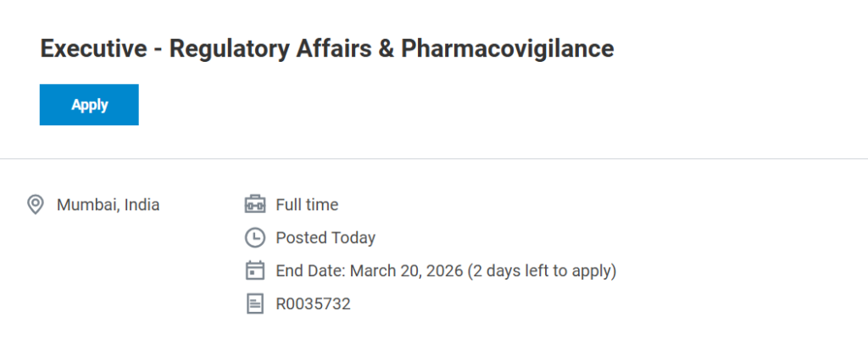Click the document requisition ID icon
This screenshot has height=344, width=868.
[x=254, y=303]
